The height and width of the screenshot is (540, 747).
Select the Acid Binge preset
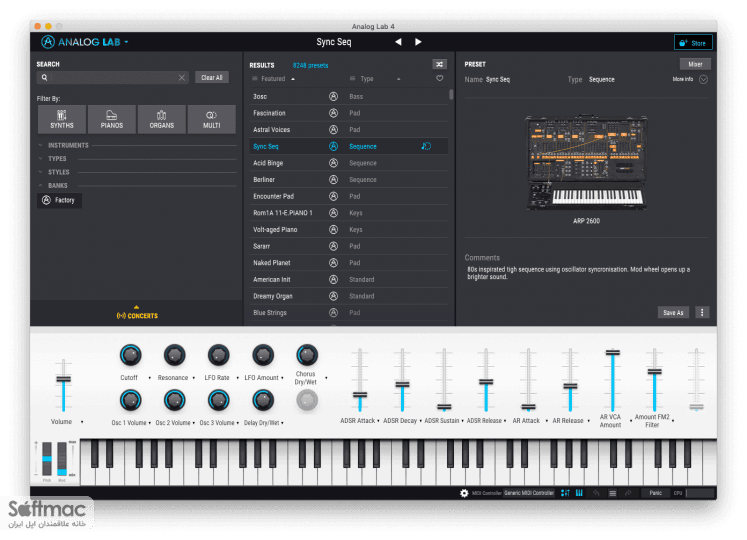pos(348,163)
